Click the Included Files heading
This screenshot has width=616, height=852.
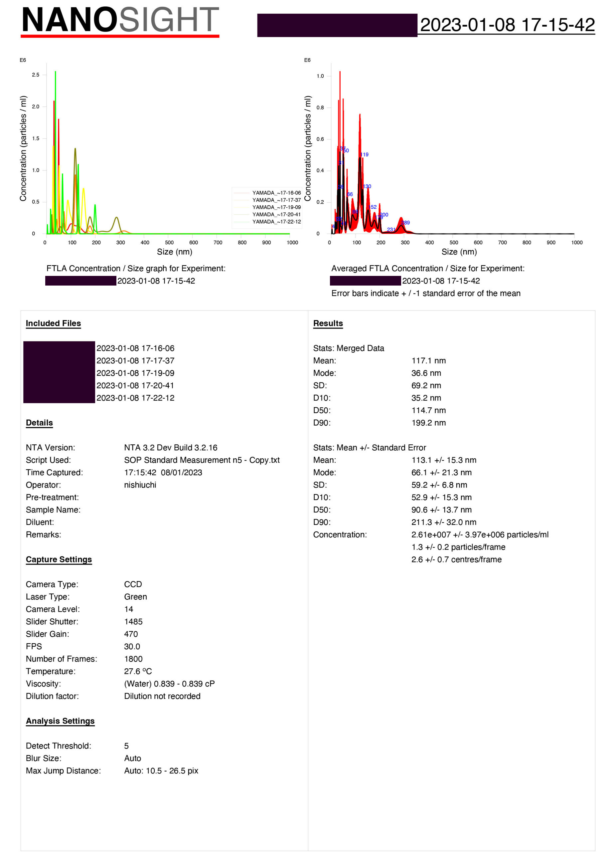[x=53, y=323]
